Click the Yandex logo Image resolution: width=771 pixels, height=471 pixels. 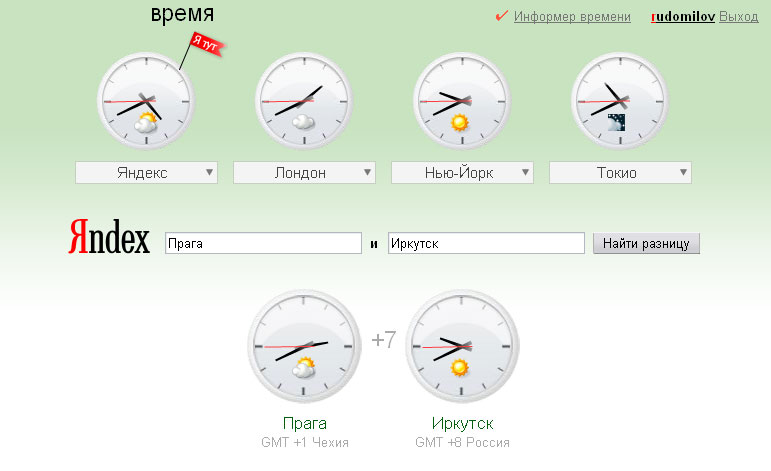point(109,241)
